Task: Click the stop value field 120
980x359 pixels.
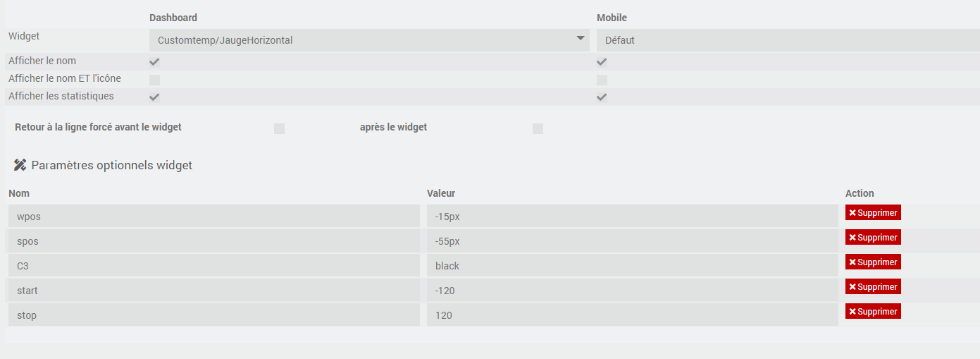Action: coord(631,315)
